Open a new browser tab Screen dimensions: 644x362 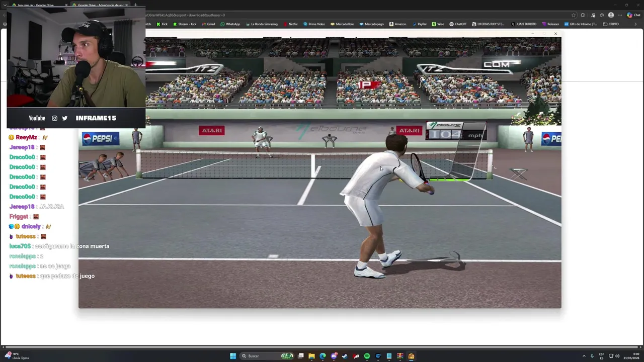tap(135, 5)
